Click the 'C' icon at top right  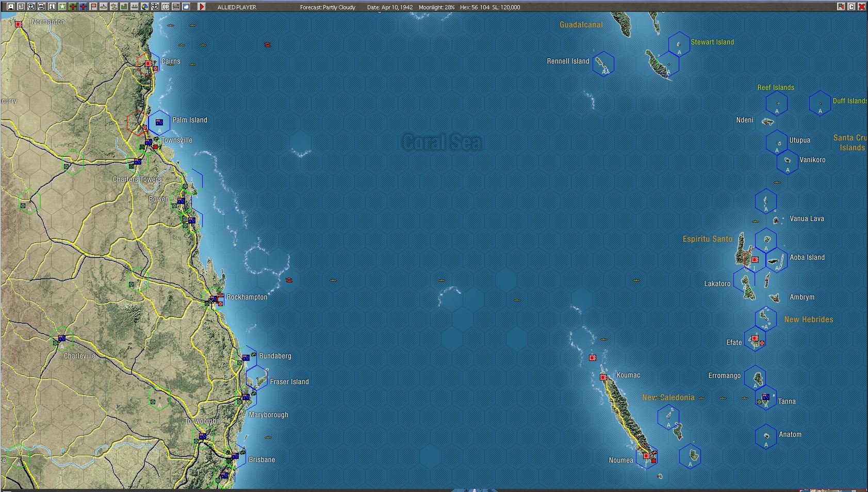[851, 7]
